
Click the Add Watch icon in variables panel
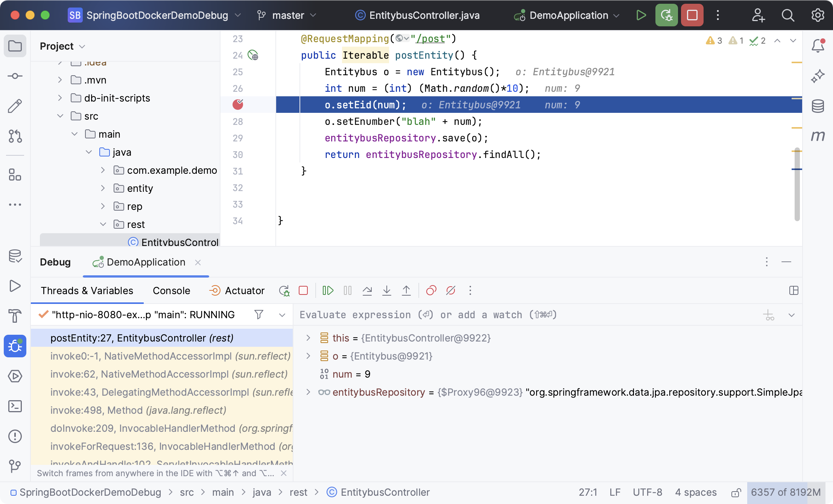pyautogui.click(x=769, y=315)
